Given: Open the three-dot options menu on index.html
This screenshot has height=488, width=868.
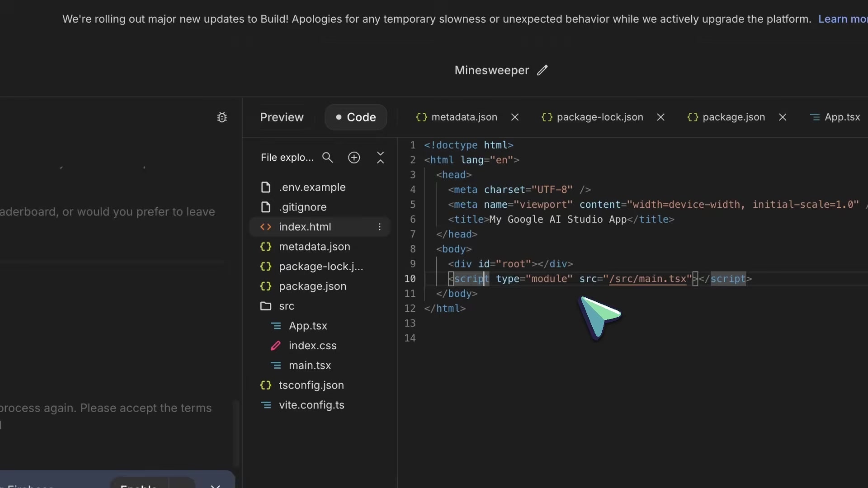Looking at the screenshot, I should pos(380,227).
